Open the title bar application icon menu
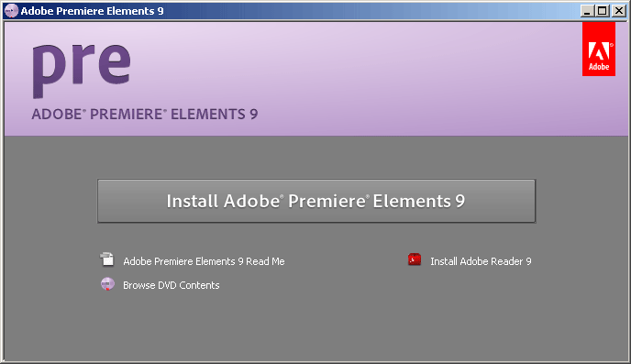This screenshot has height=364, width=631. tap(11, 10)
